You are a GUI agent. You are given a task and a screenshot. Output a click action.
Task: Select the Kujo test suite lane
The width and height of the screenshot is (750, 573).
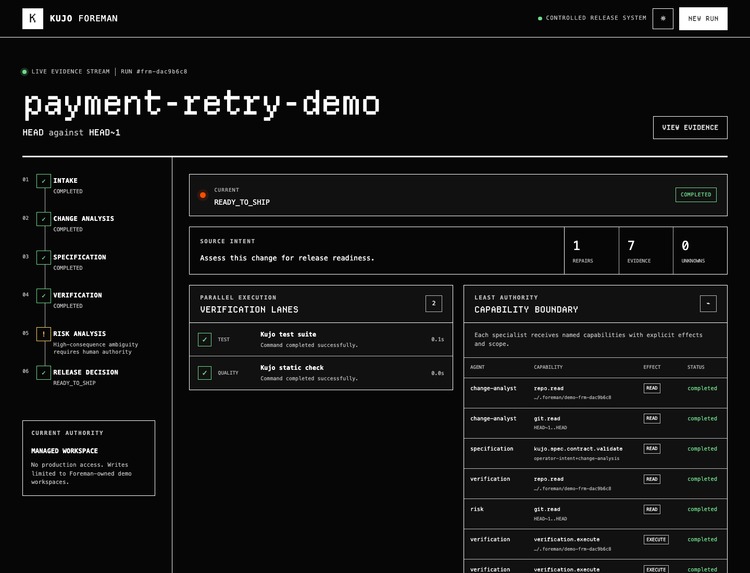321,339
